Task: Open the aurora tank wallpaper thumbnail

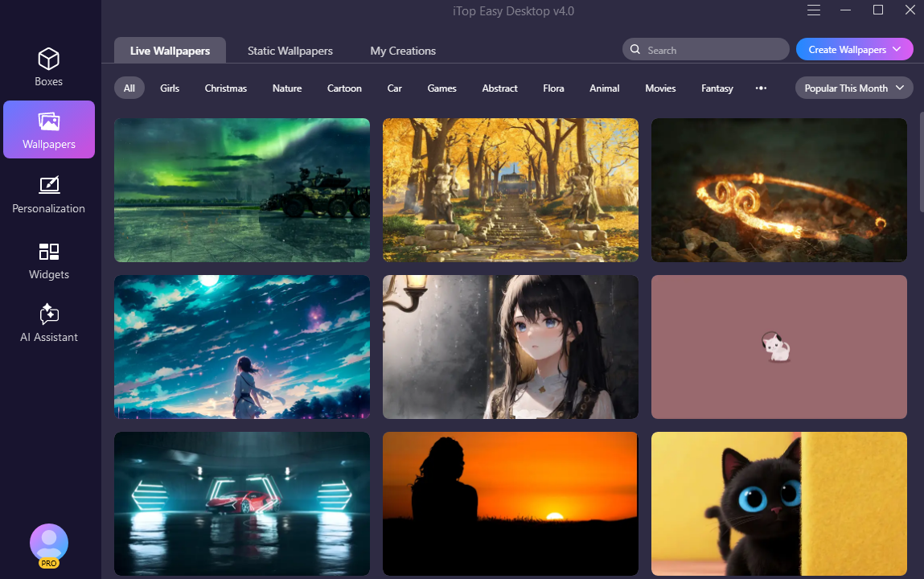Action: 242,191
